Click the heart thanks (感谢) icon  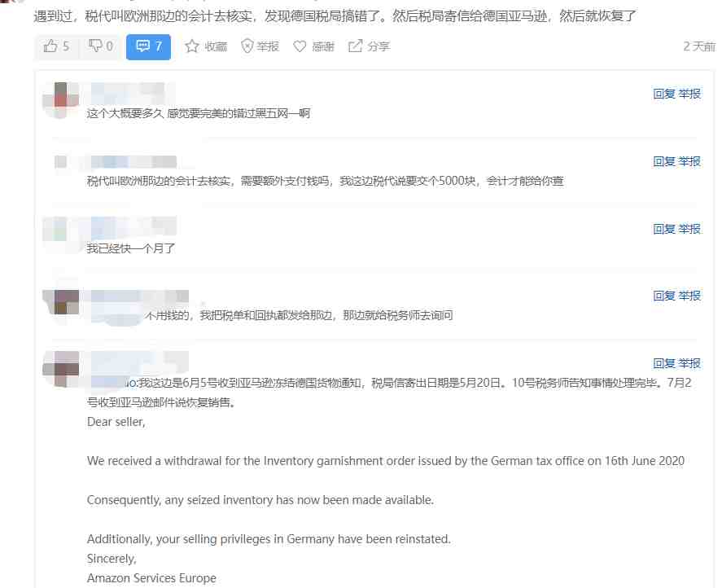[300, 46]
